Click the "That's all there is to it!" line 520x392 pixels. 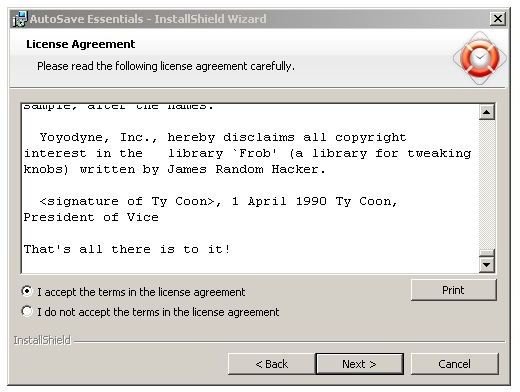[127, 249]
